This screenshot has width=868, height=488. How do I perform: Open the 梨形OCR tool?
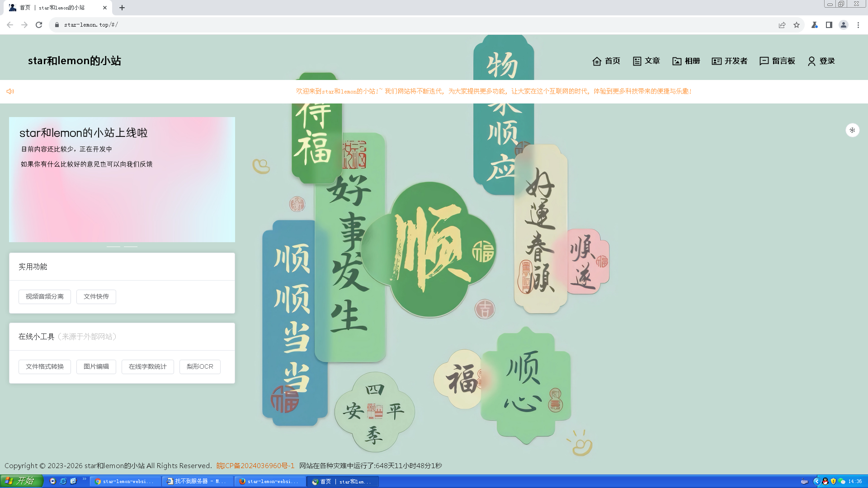click(200, 367)
